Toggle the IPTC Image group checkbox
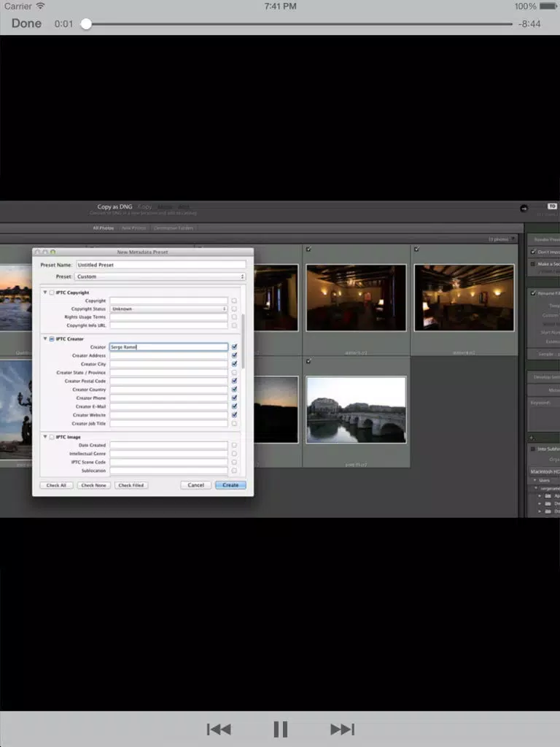 click(52, 437)
